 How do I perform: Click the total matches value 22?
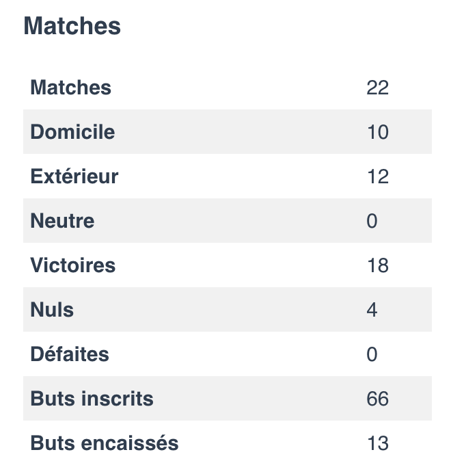point(377,88)
